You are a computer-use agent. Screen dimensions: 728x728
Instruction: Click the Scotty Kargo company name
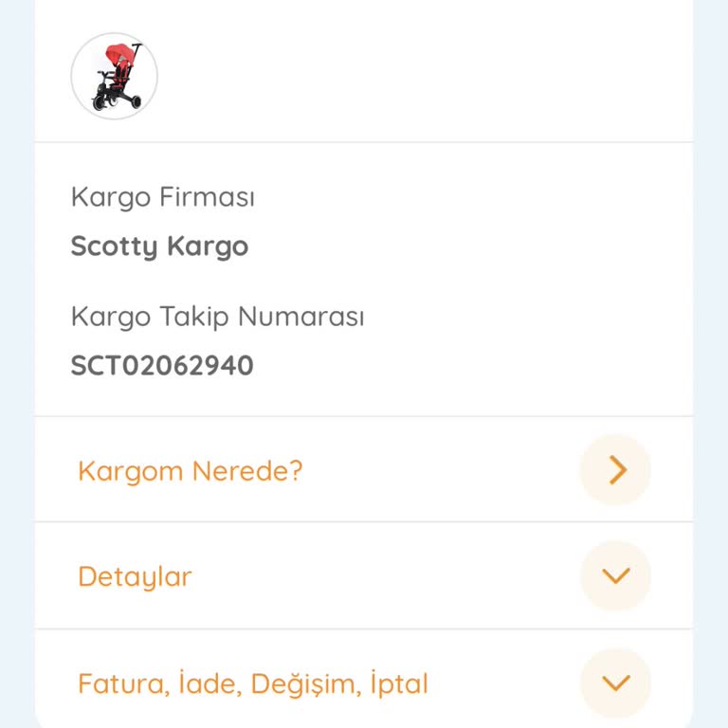pos(159,246)
